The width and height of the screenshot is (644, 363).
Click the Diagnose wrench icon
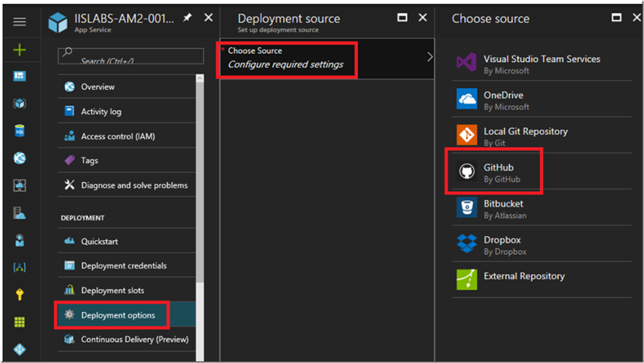click(69, 184)
